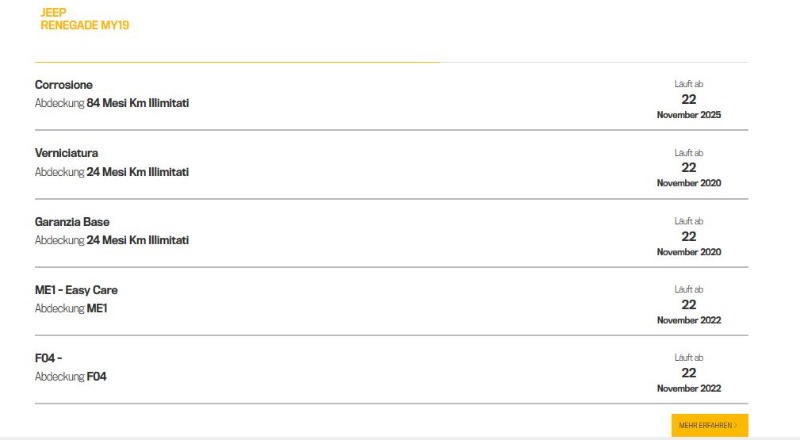Image resolution: width=800 pixels, height=440 pixels.
Task: Select the Verniciatura warranty title
Action: coord(67,153)
